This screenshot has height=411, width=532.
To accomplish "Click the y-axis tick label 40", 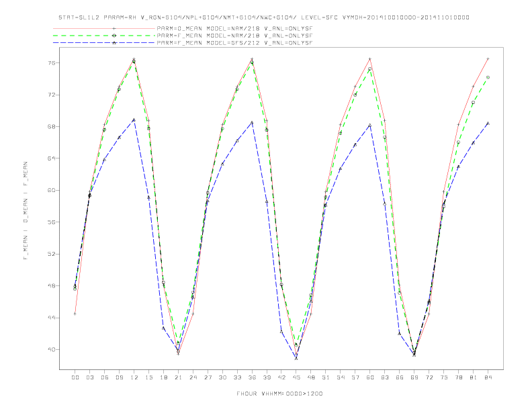I will (x=52, y=350).
